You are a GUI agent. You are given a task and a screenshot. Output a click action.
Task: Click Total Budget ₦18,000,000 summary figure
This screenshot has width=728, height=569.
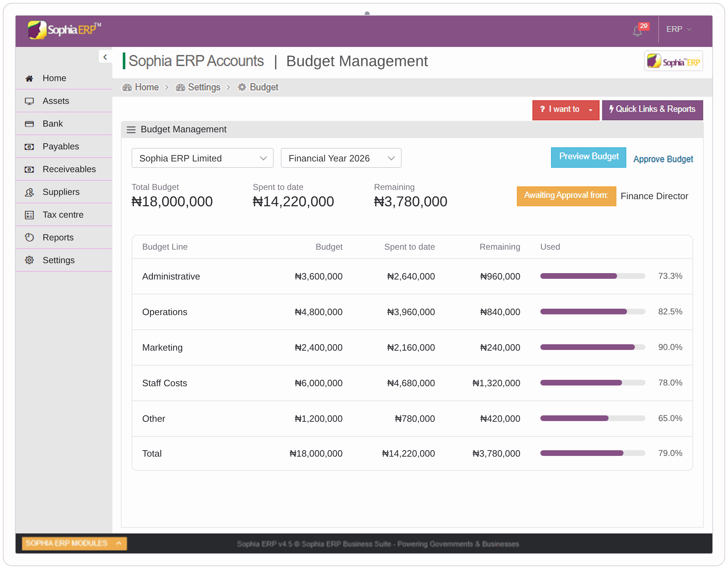(172, 202)
